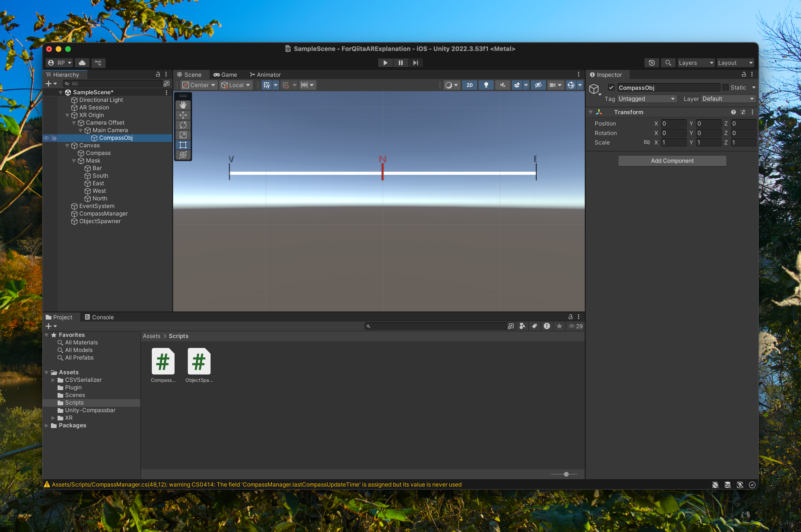Switch to the Console tab
The image size is (801, 532).
(99, 317)
